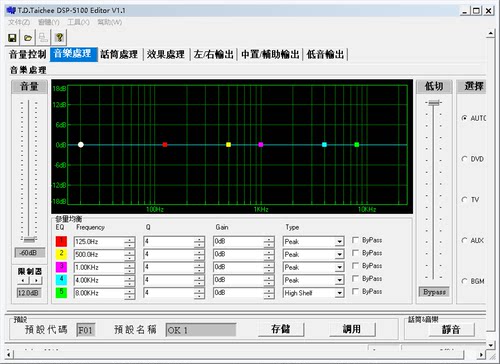Viewport: 500px width, 364px height.
Task: Click the yellow EQ 2 color swatch
Action: (61, 254)
